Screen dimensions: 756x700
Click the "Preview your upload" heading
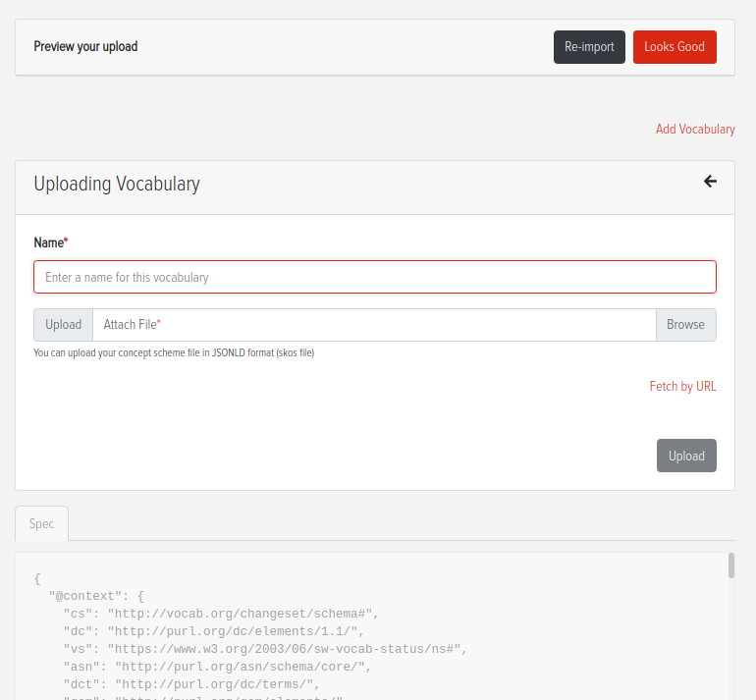pyautogui.click(x=85, y=47)
